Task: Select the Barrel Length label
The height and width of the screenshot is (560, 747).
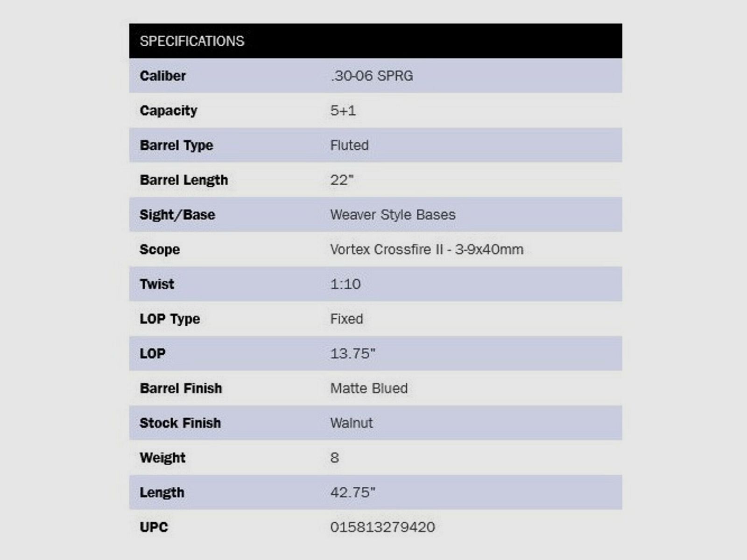Action: 184,180
